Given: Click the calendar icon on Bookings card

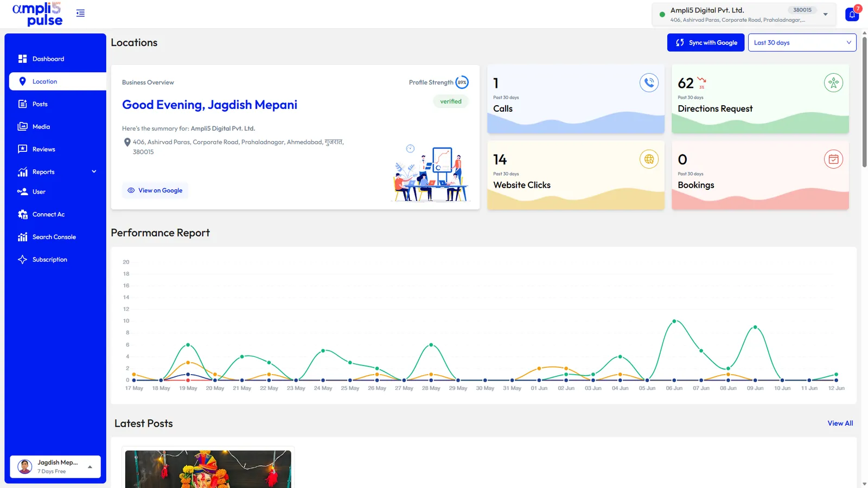Looking at the screenshot, I should point(833,159).
